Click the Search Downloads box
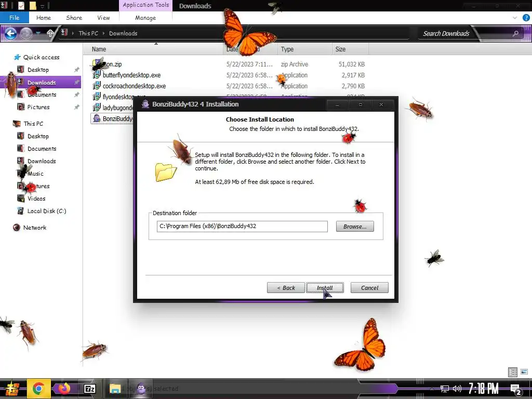Screen dimensions: 532x399 pos(446,33)
